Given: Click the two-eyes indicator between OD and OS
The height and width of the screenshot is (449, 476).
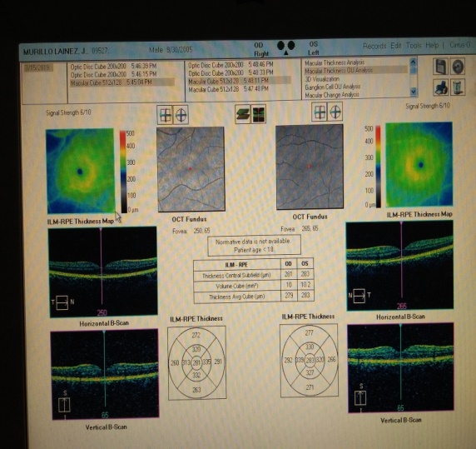Looking at the screenshot, I should [x=286, y=48].
